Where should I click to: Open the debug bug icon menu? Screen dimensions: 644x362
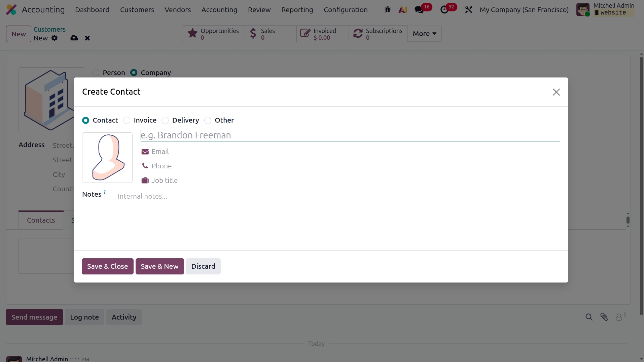click(x=388, y=10)
